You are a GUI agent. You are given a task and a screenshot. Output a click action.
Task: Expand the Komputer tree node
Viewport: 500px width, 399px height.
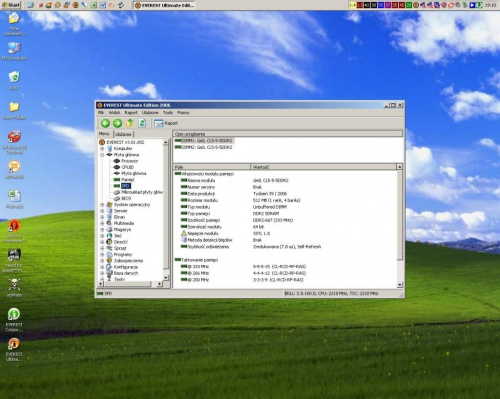pos(102,148)
